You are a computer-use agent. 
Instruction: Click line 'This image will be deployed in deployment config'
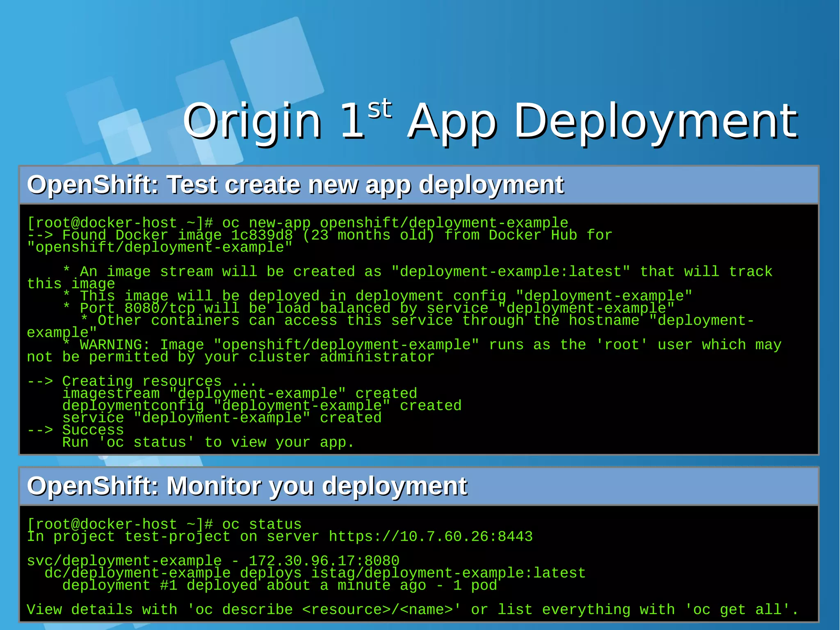pos(377,296)
